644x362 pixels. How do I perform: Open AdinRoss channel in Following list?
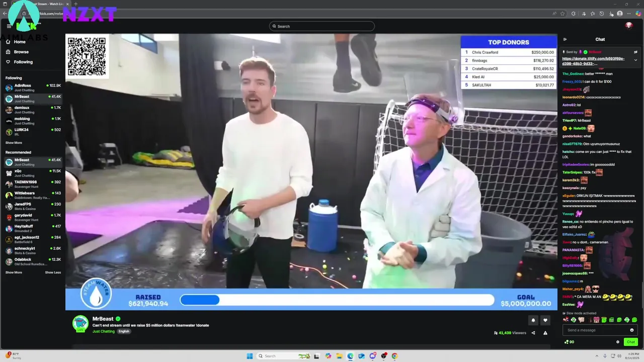click(33, 87)
